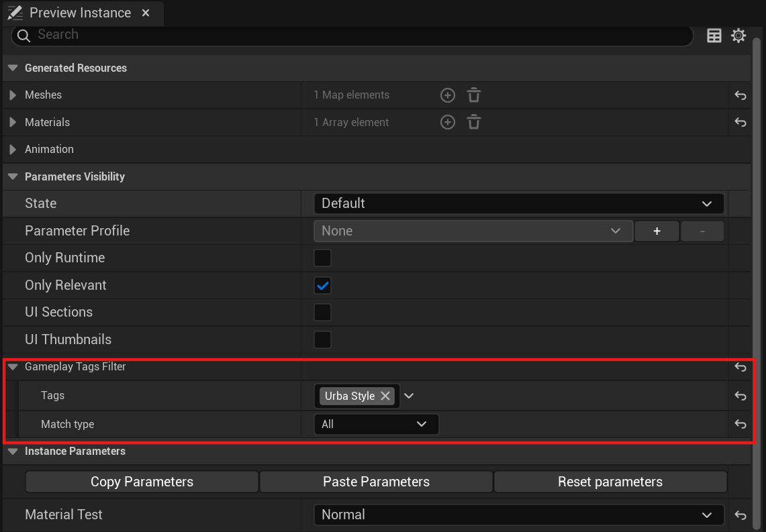This screenshot has width=766, height=532.
Task: Expand the Meshes row
Action: [x=13, y=95]
